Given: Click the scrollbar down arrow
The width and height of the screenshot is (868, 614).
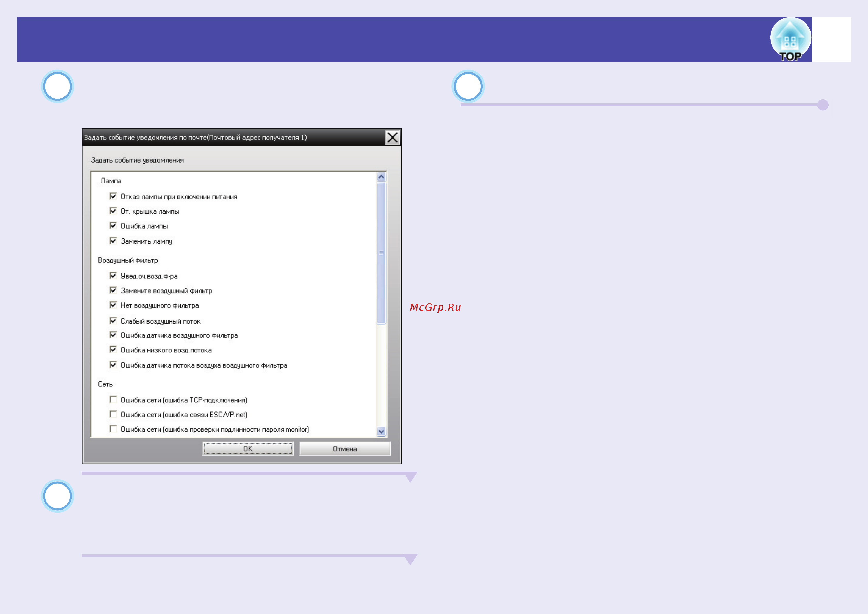Looking at the screenshot, I should click(382, 431).
